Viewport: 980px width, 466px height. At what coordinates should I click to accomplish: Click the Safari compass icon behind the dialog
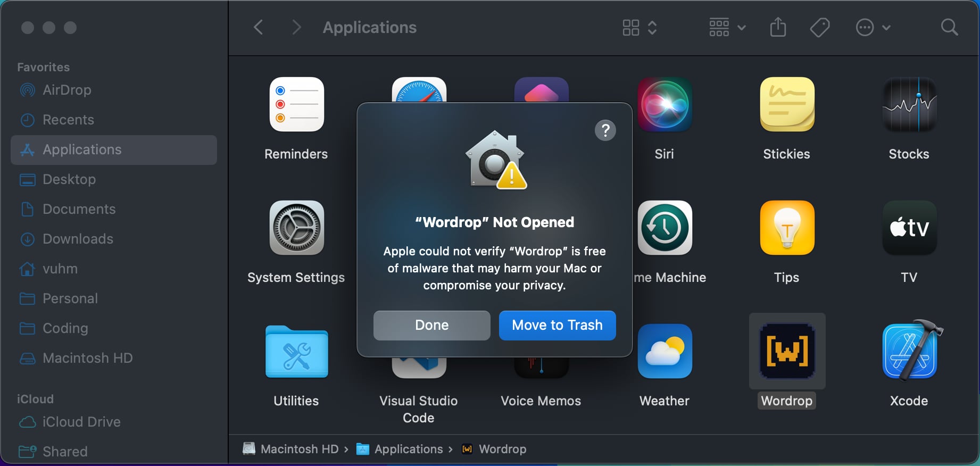click(419, 89)
